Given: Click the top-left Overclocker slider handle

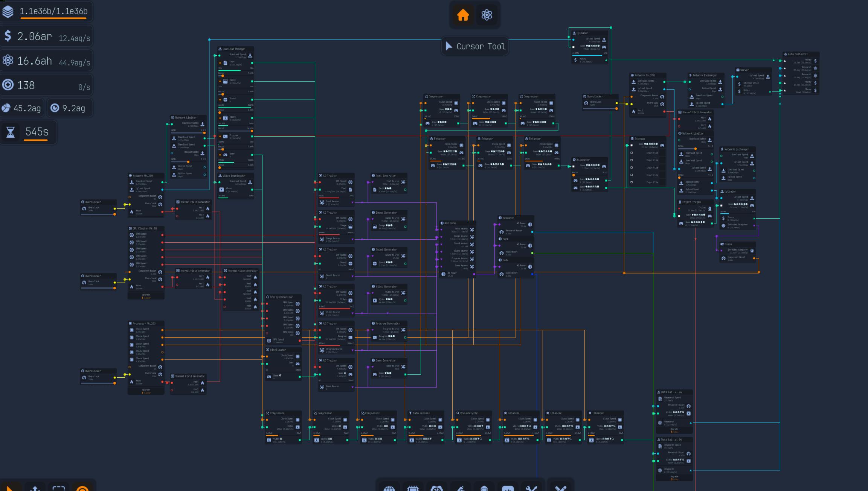Looking at the screenshot, I should [x=114, y=214].
